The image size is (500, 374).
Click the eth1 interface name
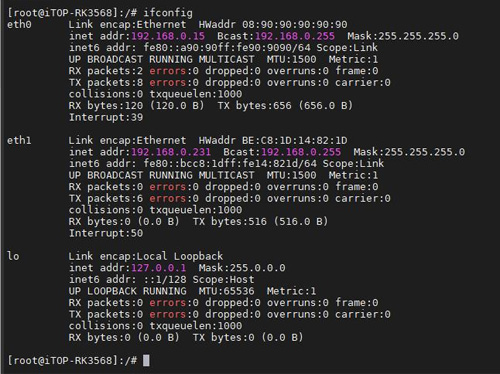[19, 140]
